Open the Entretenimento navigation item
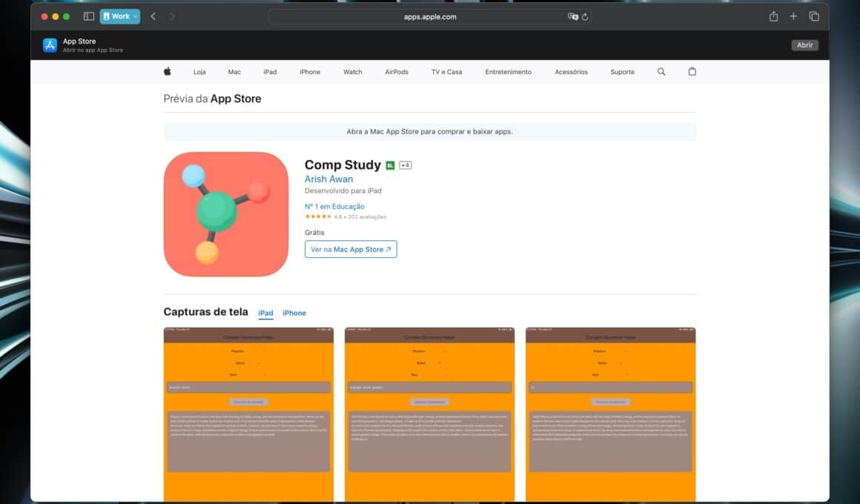860x504 pixels. coord(509,72)
